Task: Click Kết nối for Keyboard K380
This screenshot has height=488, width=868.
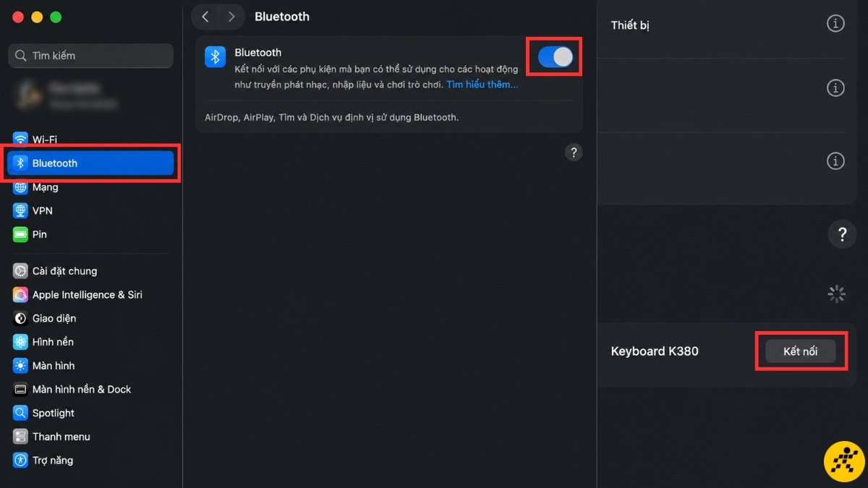Action: [801, 351]
